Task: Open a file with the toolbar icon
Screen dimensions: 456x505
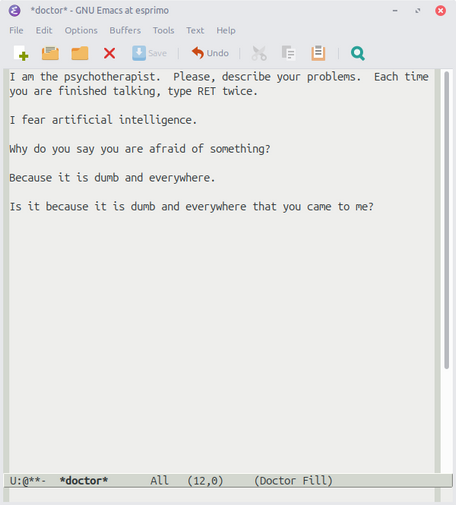Action: pyautogui.click(x=50, y=53)
